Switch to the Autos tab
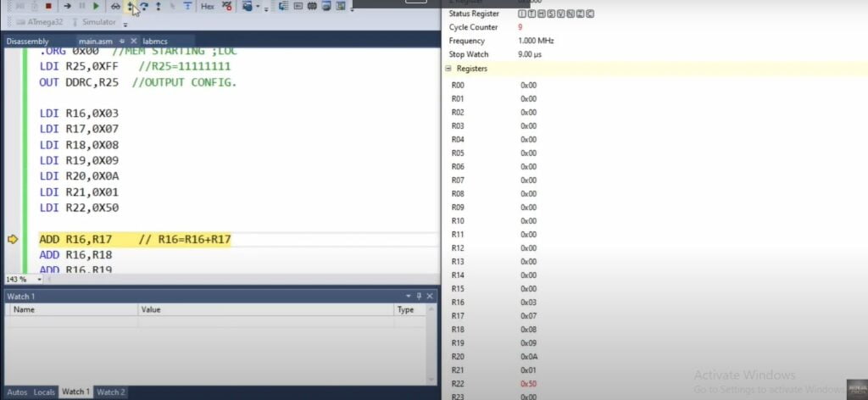868x400 pixels. [x=17, y=392]
